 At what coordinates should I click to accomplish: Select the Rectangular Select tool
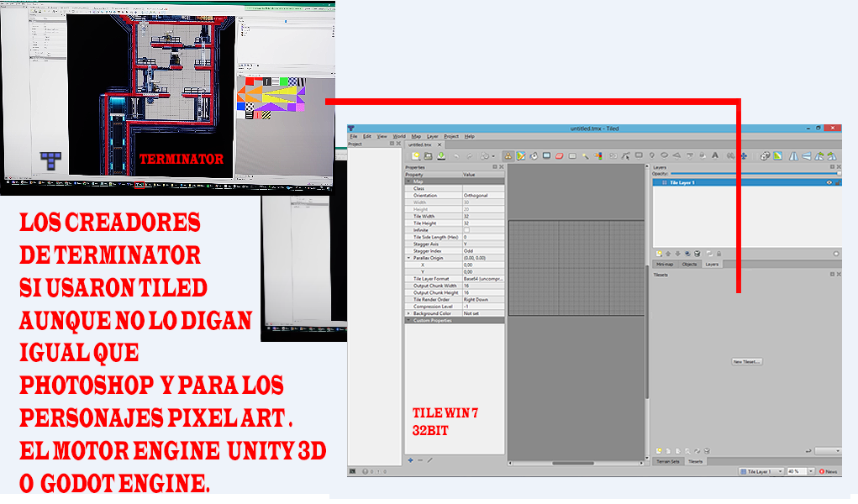point(572,156)
